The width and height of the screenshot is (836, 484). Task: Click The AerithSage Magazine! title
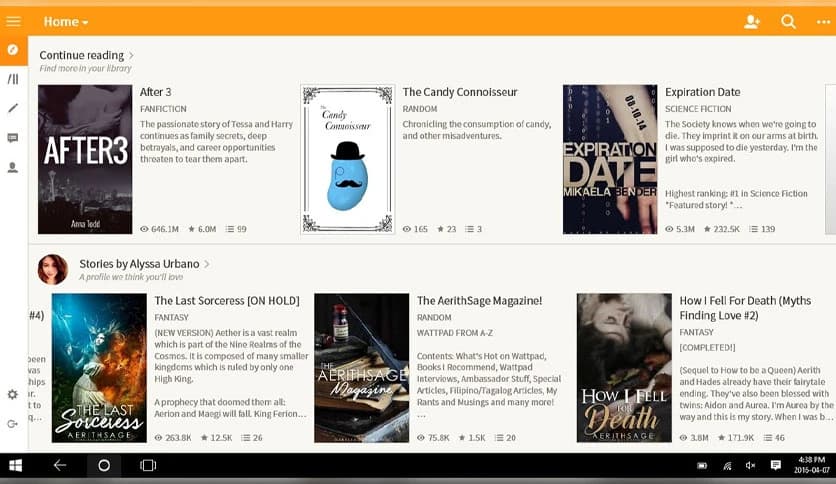click(x=479, y=301)
